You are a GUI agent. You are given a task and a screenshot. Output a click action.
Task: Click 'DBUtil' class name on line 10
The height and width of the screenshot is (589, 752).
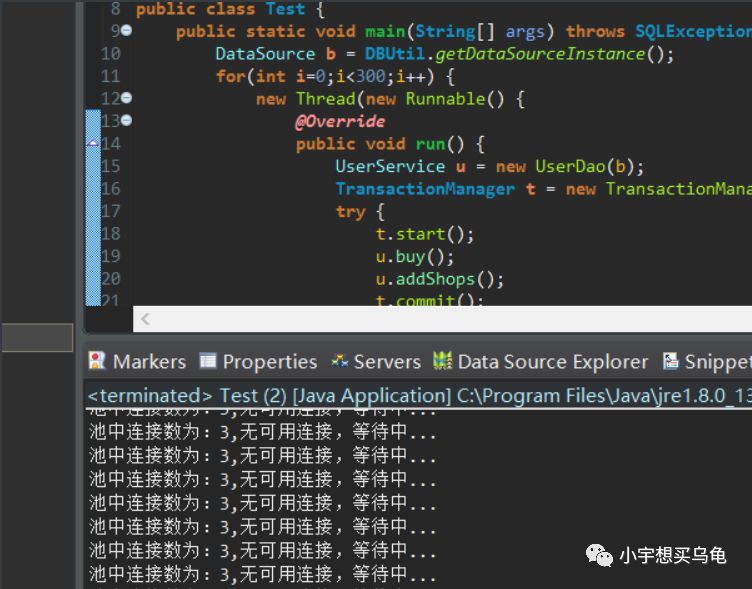[395, 54]
